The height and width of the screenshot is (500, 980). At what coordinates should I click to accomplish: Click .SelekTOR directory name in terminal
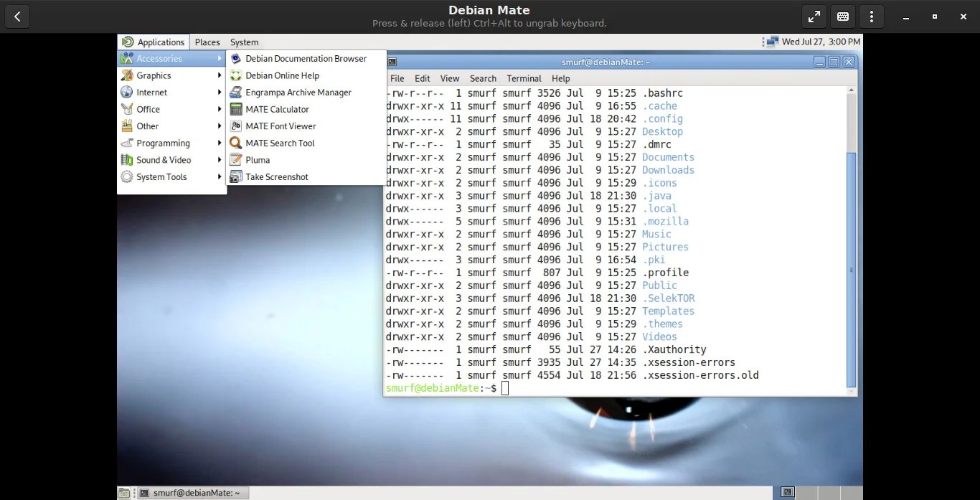668,298
